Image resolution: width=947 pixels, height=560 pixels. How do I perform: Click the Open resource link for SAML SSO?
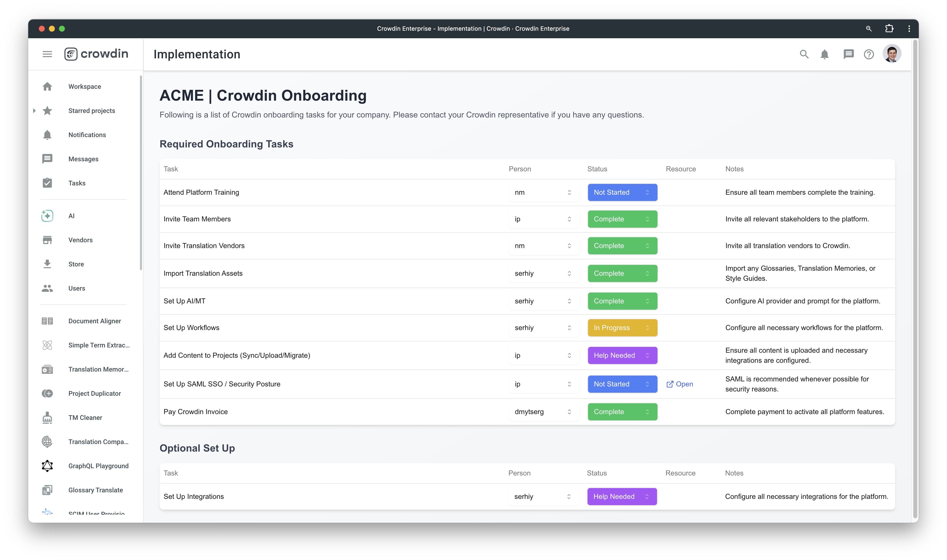680,384
